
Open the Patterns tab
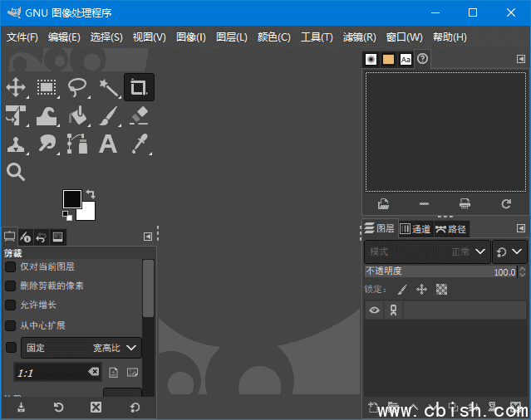coord(388,60)
